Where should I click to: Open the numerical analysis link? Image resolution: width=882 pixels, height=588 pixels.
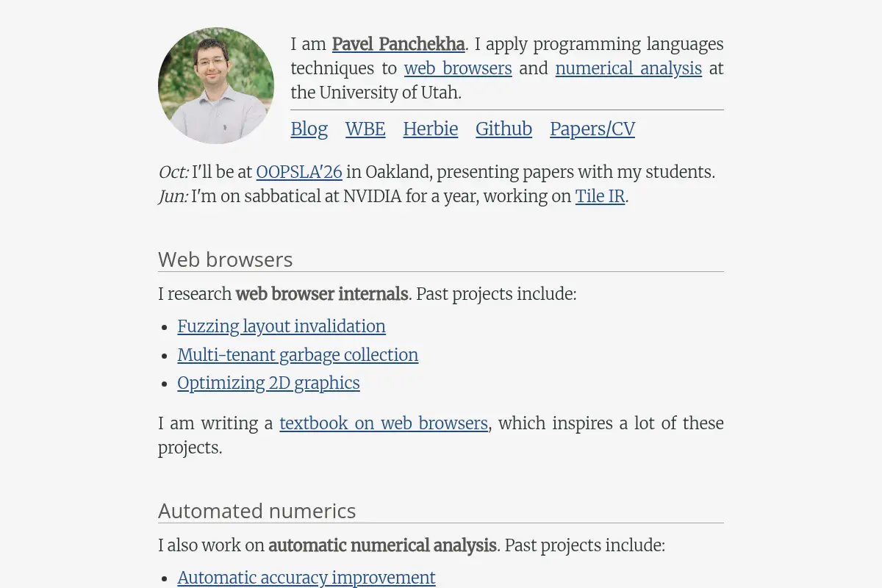point(628,68)
